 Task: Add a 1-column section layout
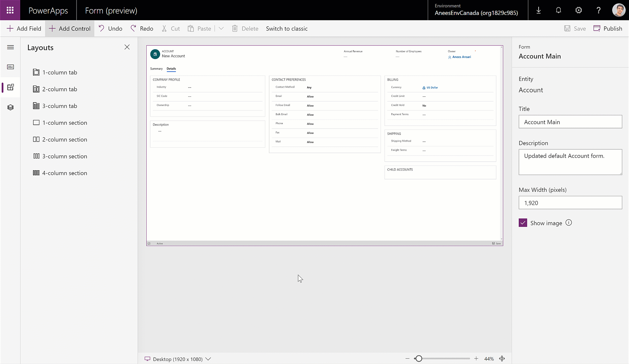click(60, 123)
